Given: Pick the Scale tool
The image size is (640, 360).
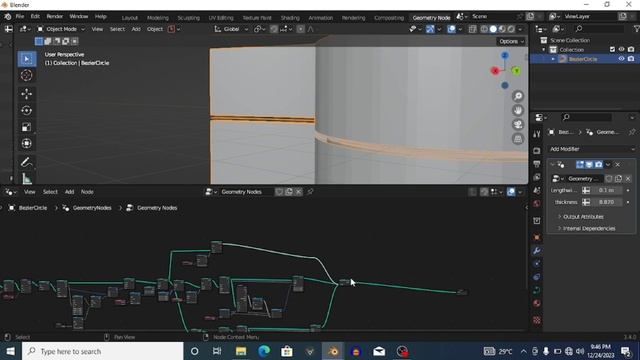Looking at the screenshot, I should 27,127.
